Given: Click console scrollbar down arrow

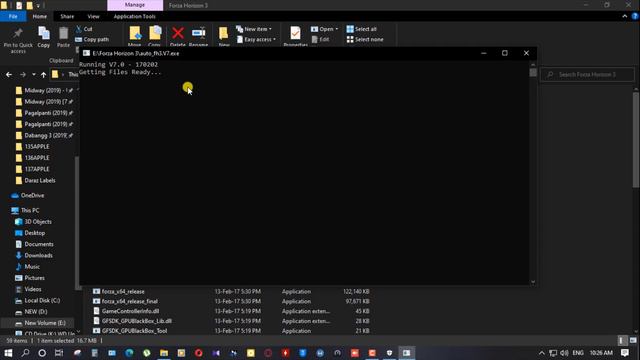Looking at the screenshot, I should click(533, 282).
